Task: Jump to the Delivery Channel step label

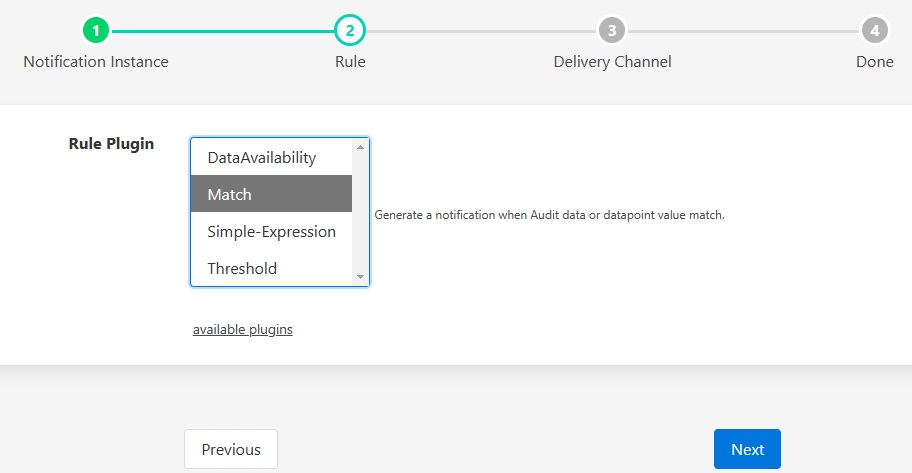Action: 612,62
